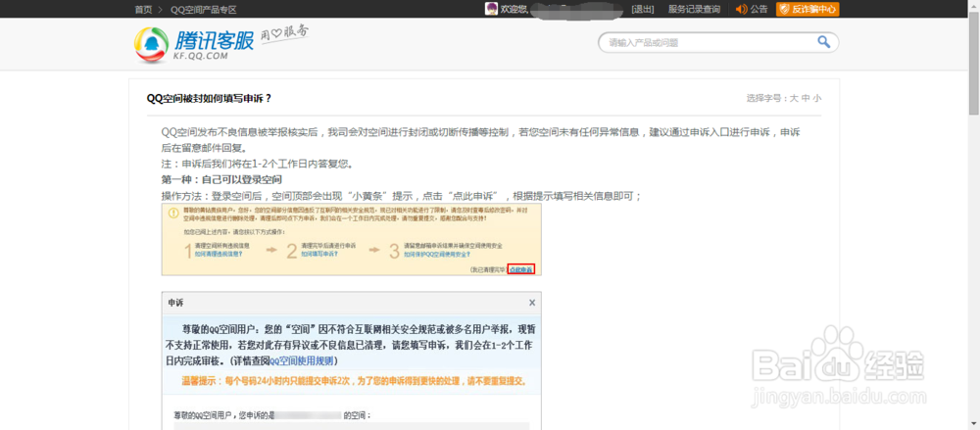Click the orange 温馨提示 reminder line
This screenshot has width=980, height=430.
(x=354, y=381)
